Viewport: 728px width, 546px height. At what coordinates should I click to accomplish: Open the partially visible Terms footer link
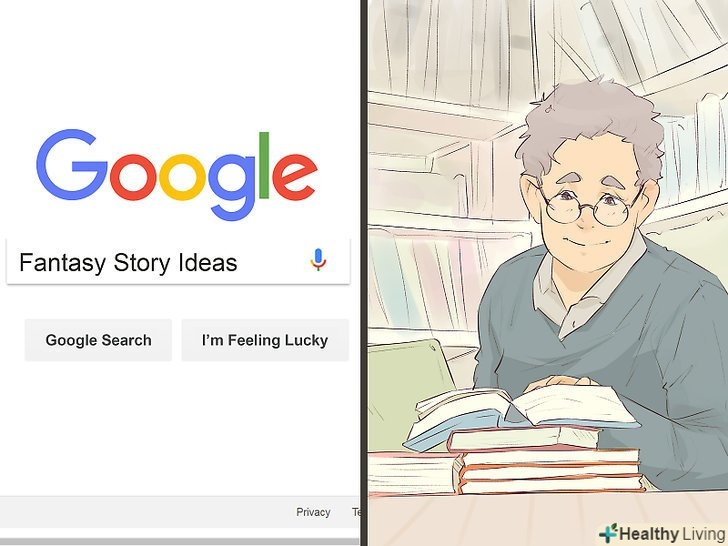[356, 512]
